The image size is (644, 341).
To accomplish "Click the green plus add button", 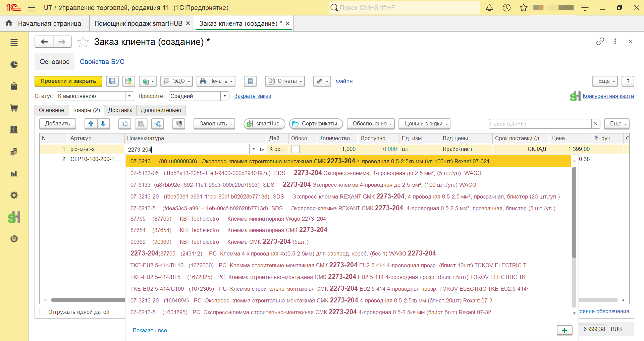I will click(565, 330).
